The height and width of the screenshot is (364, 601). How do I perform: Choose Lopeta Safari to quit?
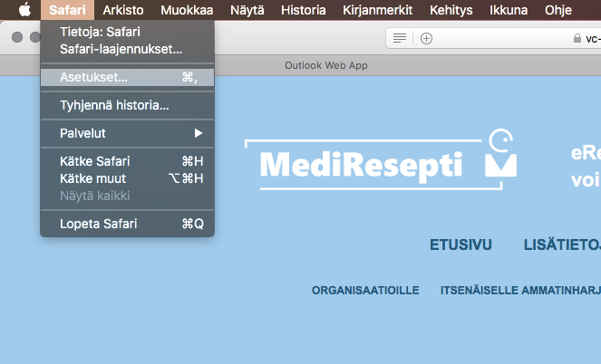[127, 224]
